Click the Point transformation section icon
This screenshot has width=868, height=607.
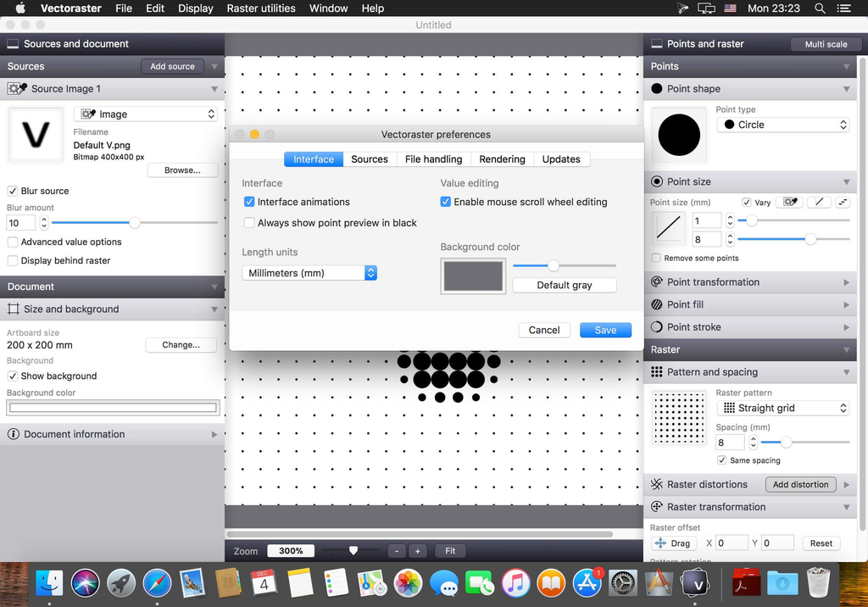pos(657,282)
